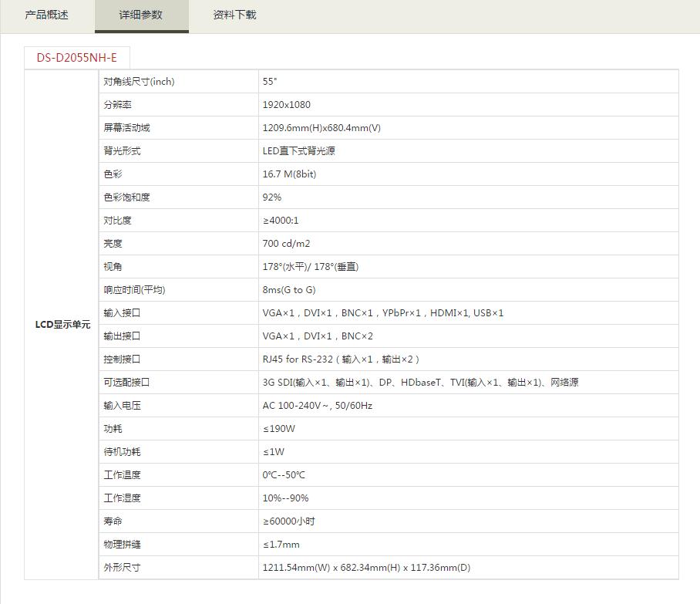Click the DS-D2055NH-E model tab
This screenshot has height=604, width=700.
coord(77,58)
